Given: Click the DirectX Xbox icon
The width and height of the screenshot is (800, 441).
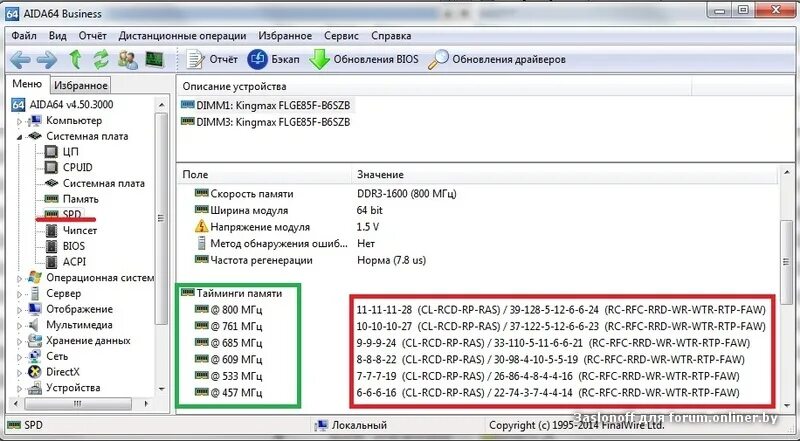Looking at the screenshot, I should (35, 372).
